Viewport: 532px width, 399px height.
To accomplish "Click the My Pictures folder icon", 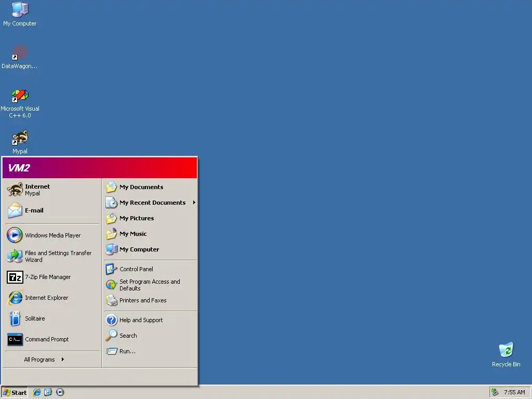I will pyautogui.click(x=111, y=218).
